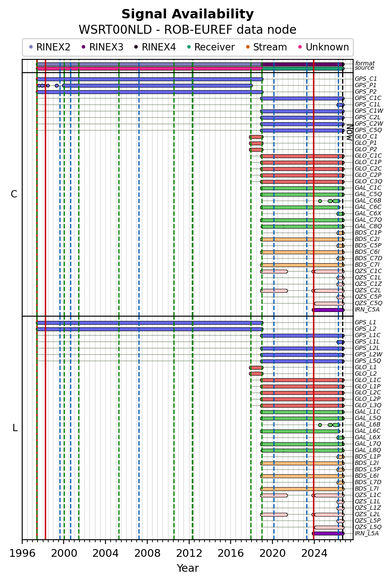
Task: Click the GPS_C1 row label
Action: tap(366, 79)
